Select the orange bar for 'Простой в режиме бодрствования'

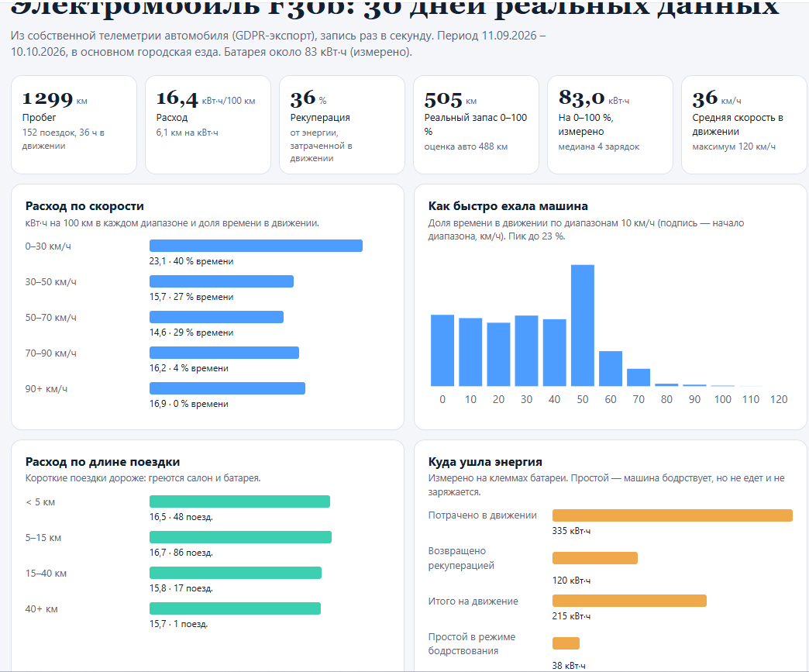(566, 643)
